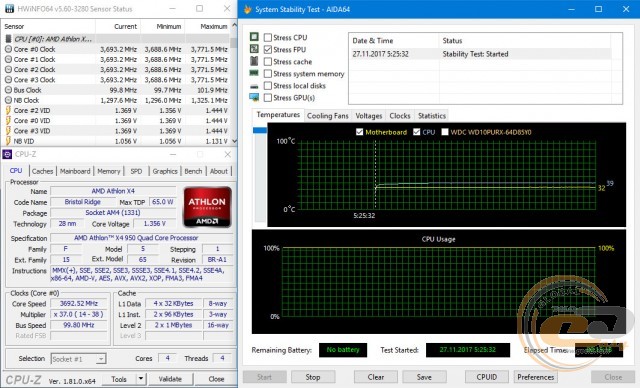Image resolution: width=640 pixels, height=388 pixels.
Task: Enable the Stress local disks checkbox
Action: click(268, 86)
